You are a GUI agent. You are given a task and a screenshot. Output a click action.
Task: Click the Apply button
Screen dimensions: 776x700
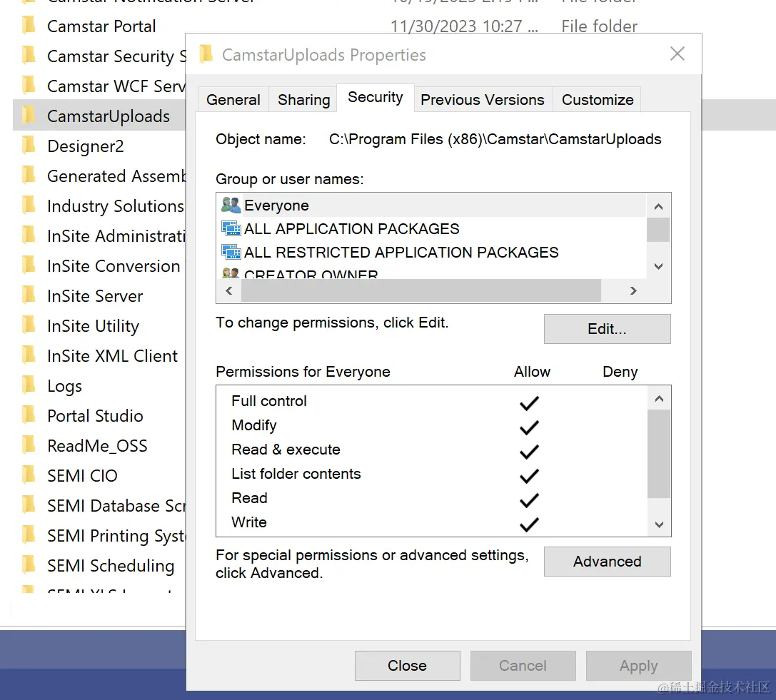click(638, 666)
